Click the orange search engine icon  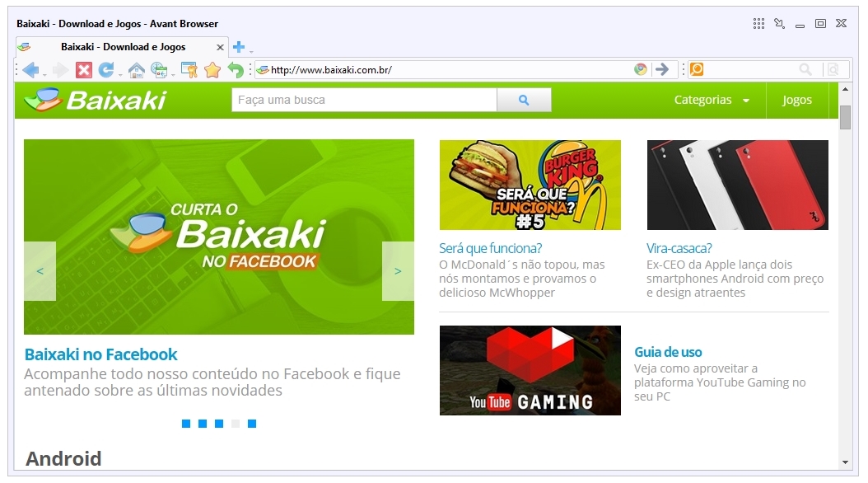pyautogui.click(x=697, y=69)
